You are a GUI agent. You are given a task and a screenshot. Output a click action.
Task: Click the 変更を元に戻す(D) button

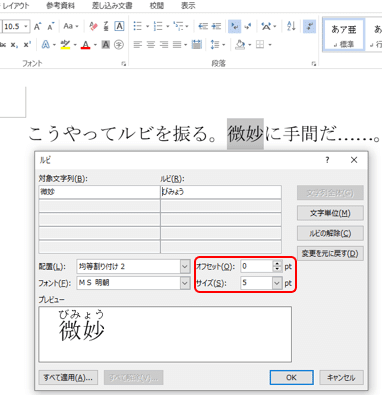(x=330, y=253)
